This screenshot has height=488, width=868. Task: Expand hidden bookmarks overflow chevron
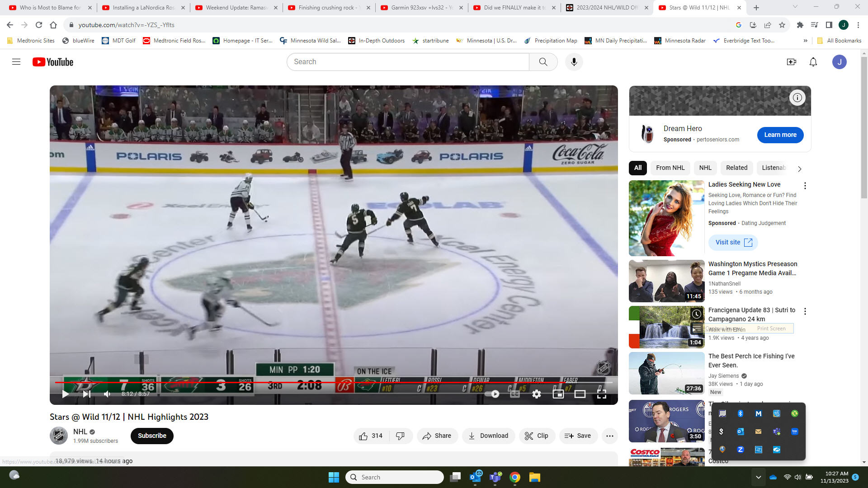(x=805, y=41)
